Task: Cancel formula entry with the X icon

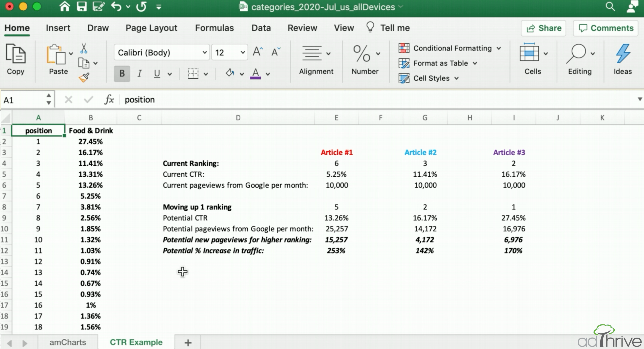Action: pyautogui.click(x=68, y=100)
